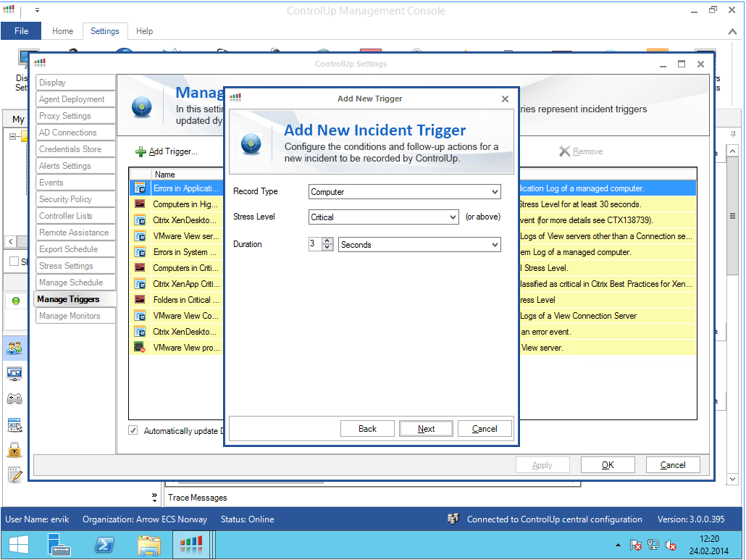Viewport: 746px width, 560px height.
Task: Click the plus icon beside Add Trigger
Action: point(141,152)
